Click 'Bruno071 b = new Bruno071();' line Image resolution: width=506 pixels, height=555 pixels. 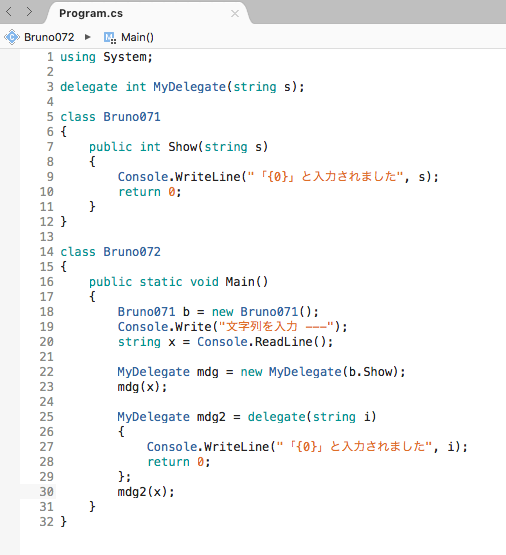click(218, 312)
